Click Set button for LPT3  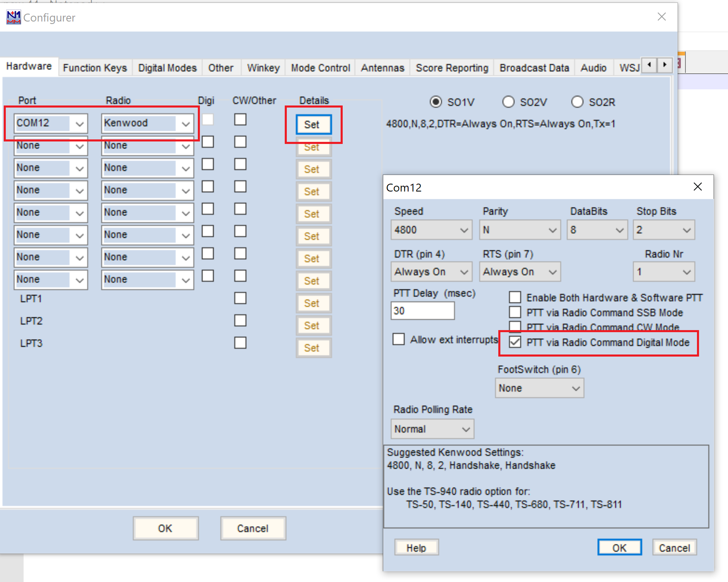pyautogui.click(x=313, y=348)
